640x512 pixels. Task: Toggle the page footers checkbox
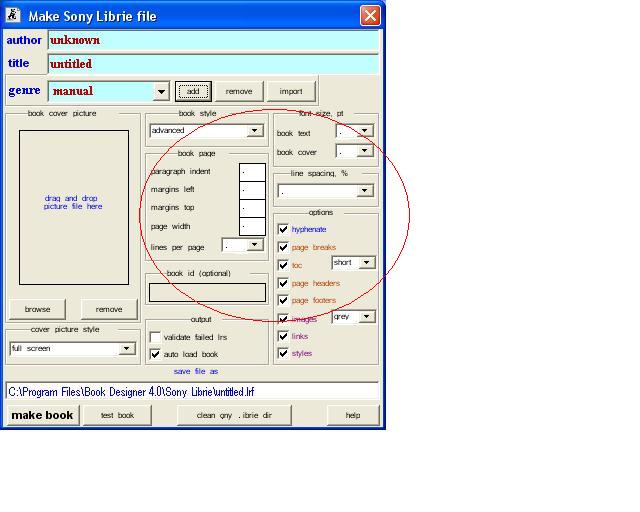(x=283, y=301)
